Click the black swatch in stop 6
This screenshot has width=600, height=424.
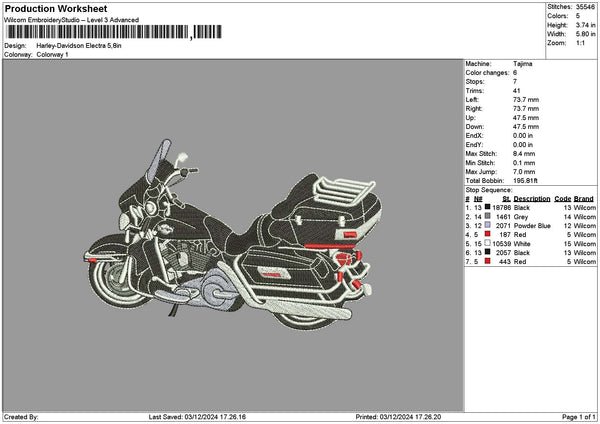pyautogui.click(x=487, y=252)
